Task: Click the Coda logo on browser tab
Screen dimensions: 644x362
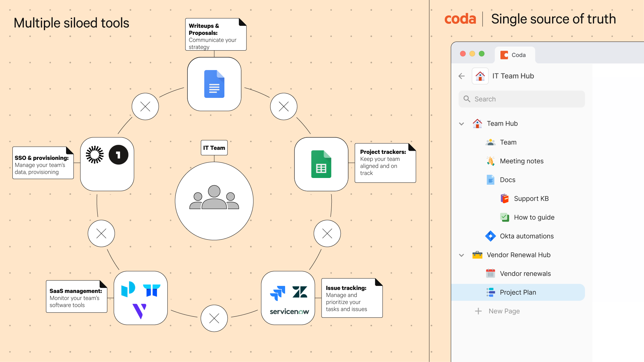Action: [504, 55]
